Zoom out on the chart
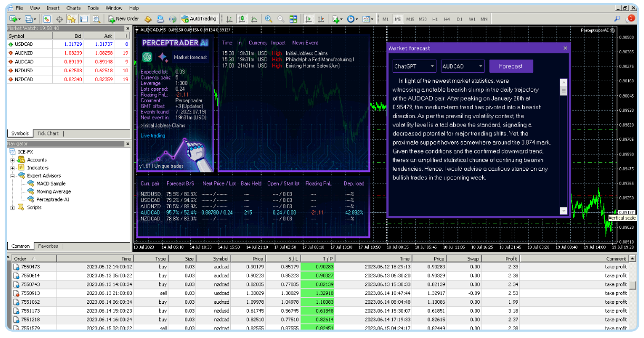This screenshot has width=644, height=338. (x=281, y=19)
